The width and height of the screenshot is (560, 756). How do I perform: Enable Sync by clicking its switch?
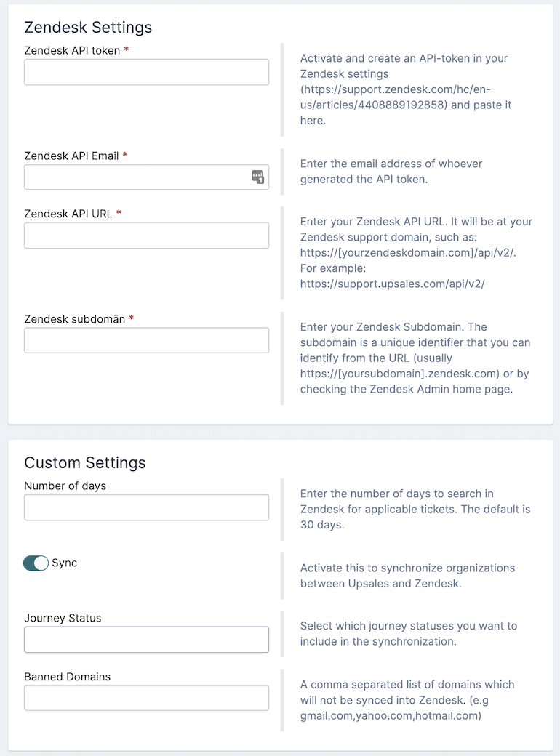(x=35, y=563)
